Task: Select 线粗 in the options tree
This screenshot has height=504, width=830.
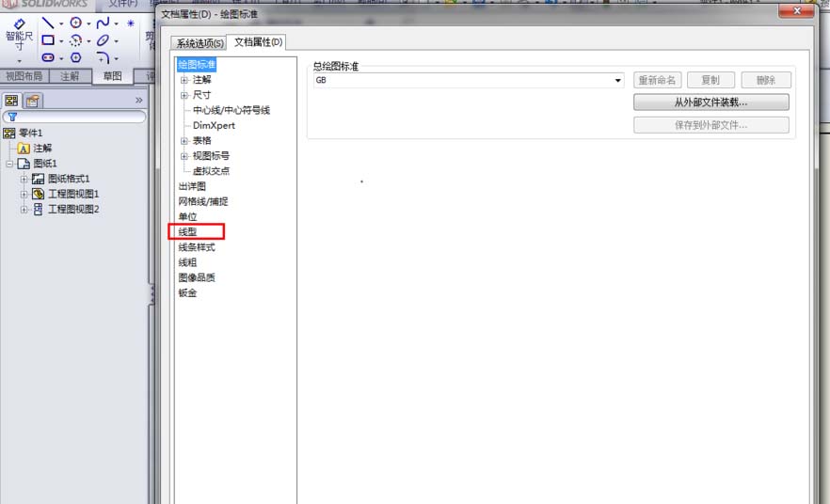Action: pyautogui.click(x=188, y=262)
